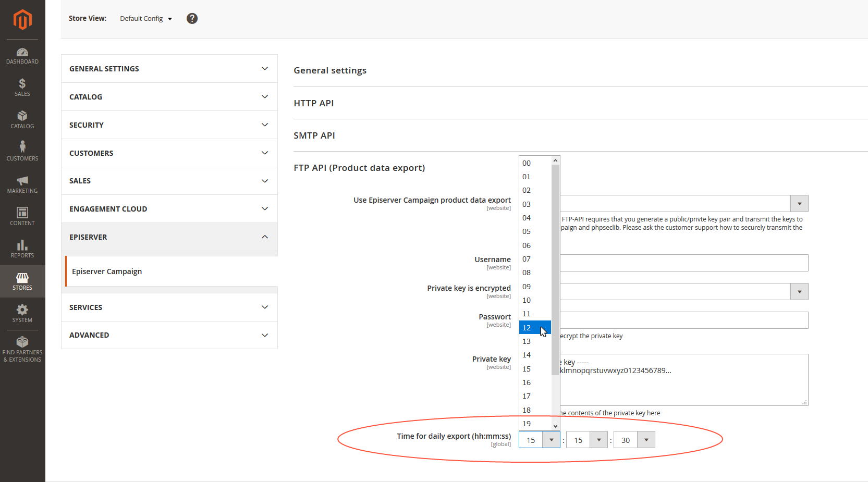868x482 pixels.
Task: Expand the Catalog config tab
Action: click(169, 97)
